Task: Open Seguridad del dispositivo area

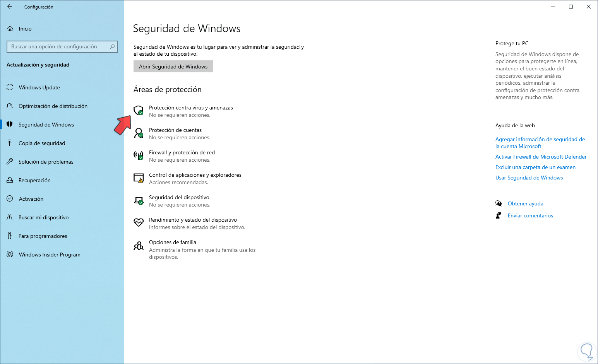Action: (179, 197)
